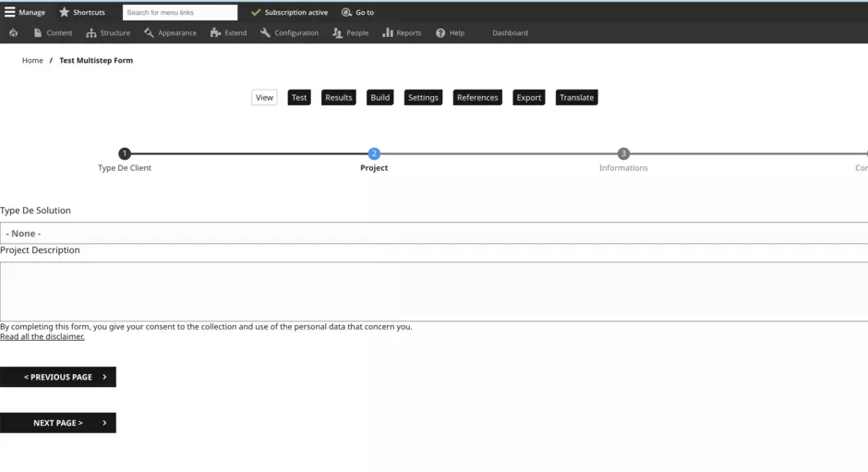Image resolution: width=868 pixels, height=472 pixels.
Task: Click the Help question-mark icon
Action: click(440, 33)
